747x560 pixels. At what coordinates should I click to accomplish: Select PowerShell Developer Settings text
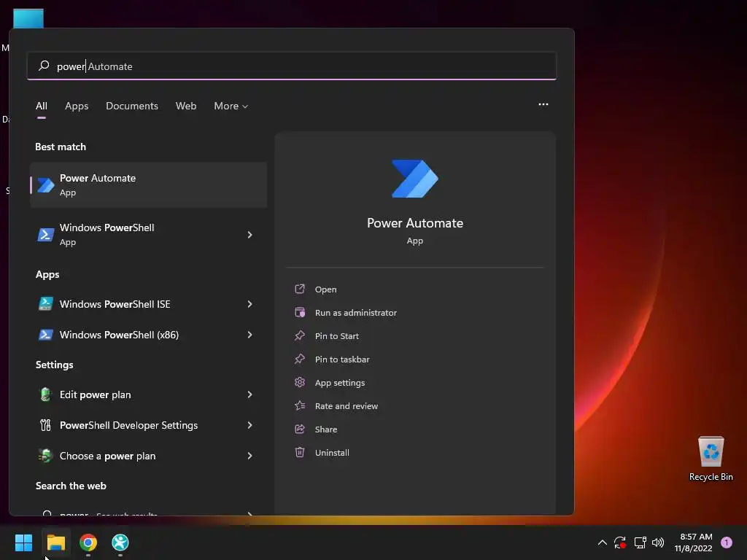point(128,425)
